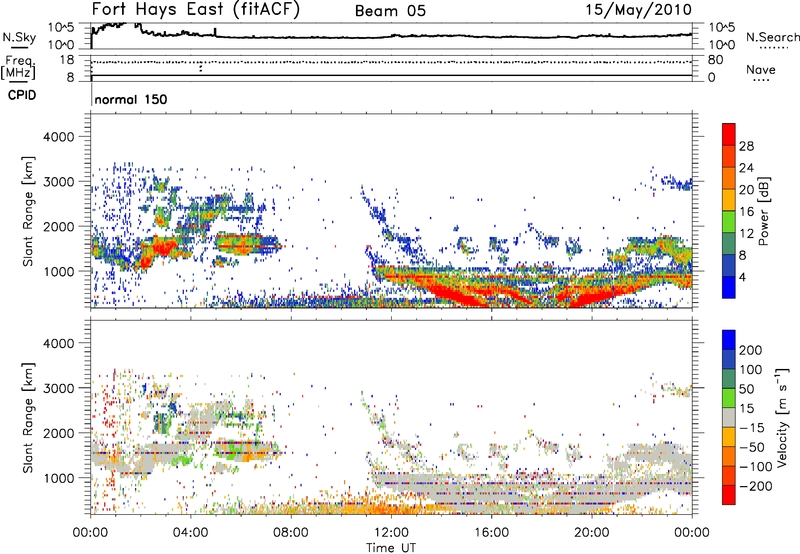Viewport: 800px width, 554px height.
Task: Click the "normal 150" CPID text
Action: (x=131, y=99)
